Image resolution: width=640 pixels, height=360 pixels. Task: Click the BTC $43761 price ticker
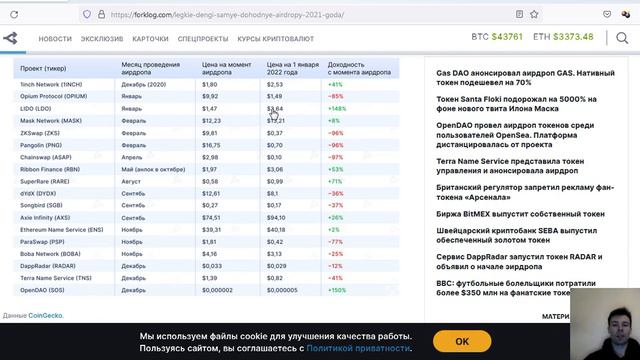(497, 37)
